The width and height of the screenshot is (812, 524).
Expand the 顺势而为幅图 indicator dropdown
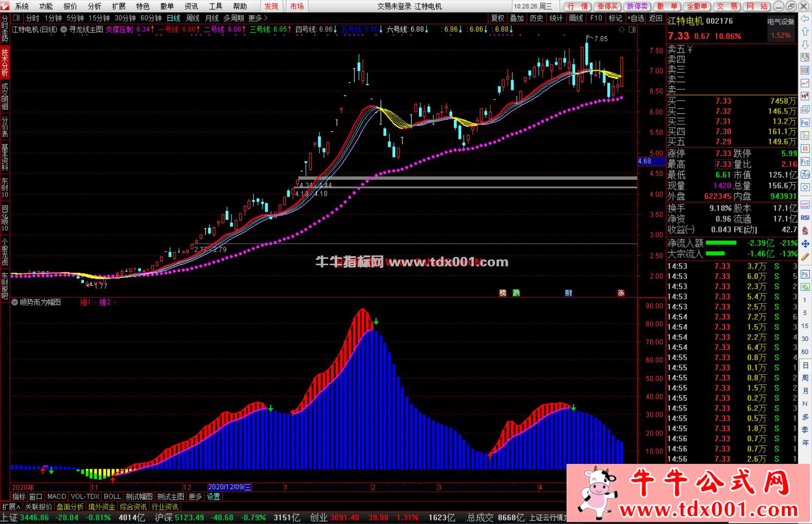(x=14, y=302)
